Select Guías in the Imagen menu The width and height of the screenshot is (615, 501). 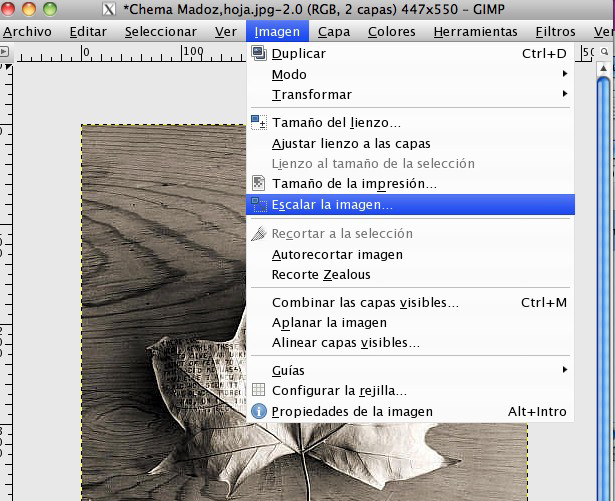tap(410, 370)
